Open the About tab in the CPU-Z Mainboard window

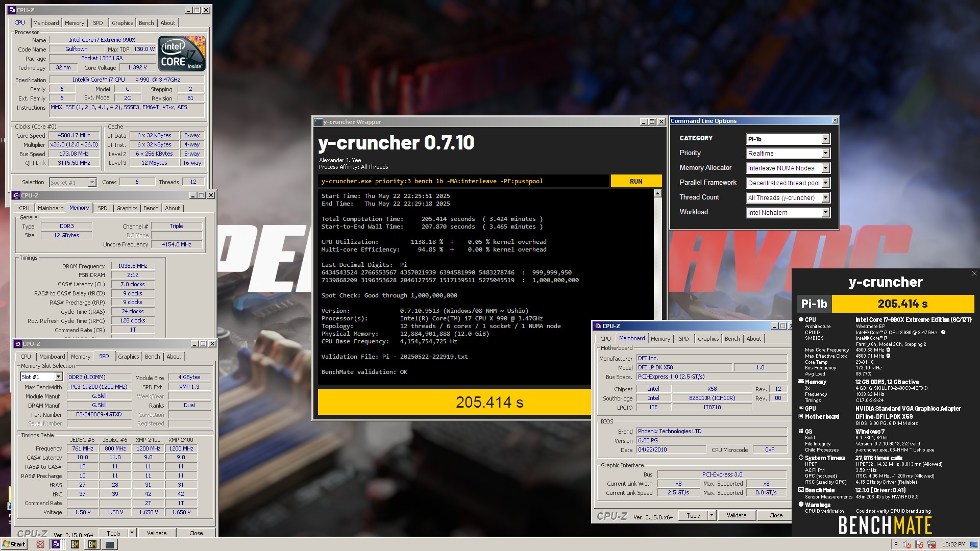click(753, 339)
